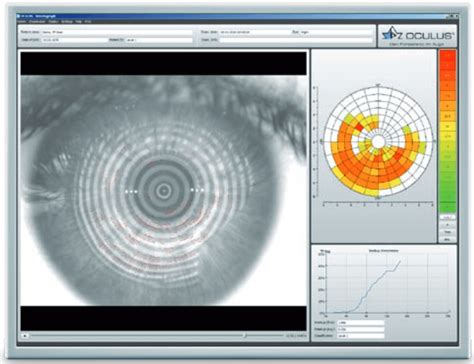Click the Break-up (avg) value field

click(360, 329)
